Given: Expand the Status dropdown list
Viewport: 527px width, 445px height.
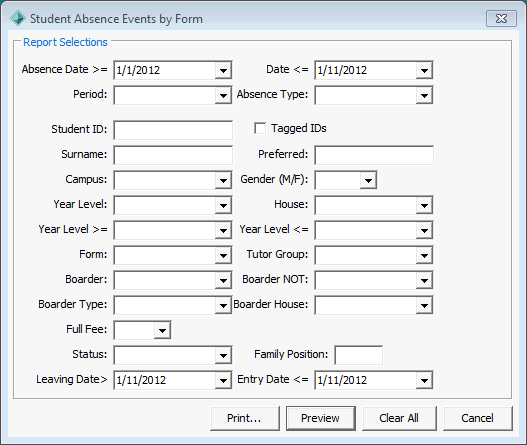Looking at the screenshot, I should pyautogui.click(x=223, y=356).
